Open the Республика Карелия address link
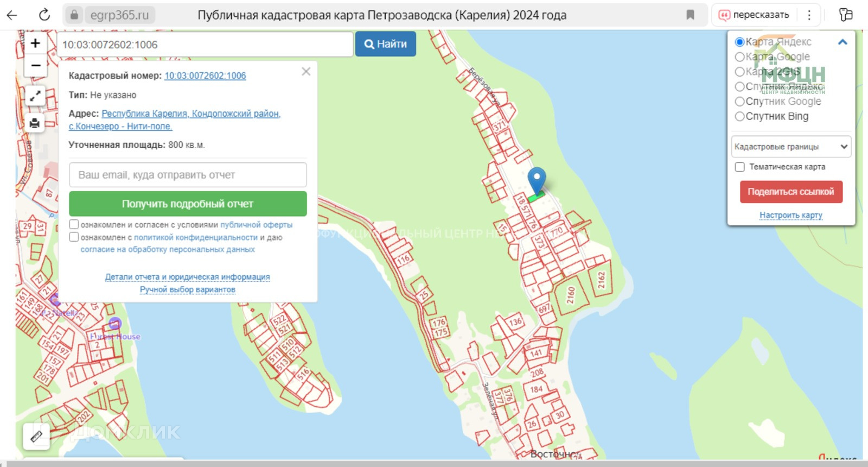The image size is (868, 467). coord(174,120)
